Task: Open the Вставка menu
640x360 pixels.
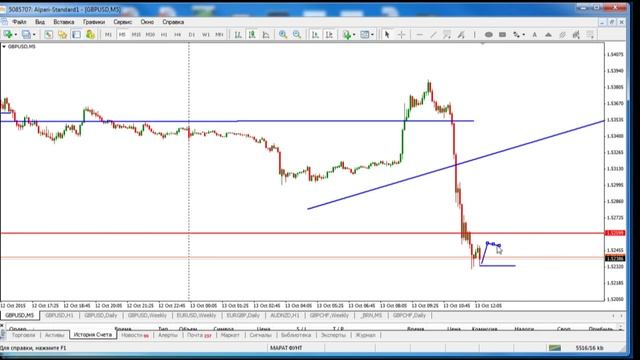Action: 64,22
